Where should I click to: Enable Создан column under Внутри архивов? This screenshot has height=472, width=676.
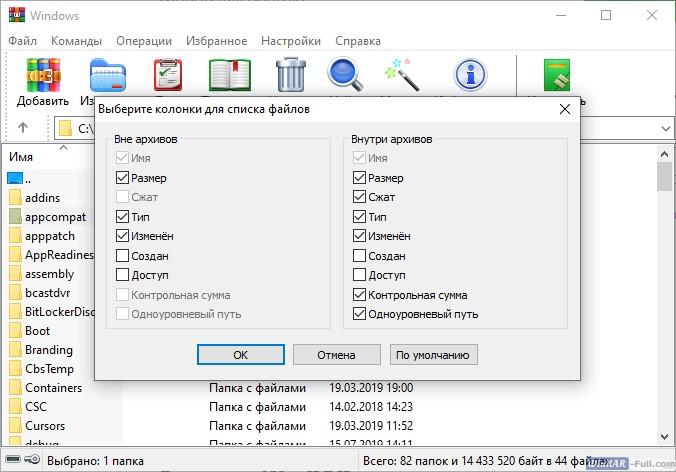click(x=359, y=256)
